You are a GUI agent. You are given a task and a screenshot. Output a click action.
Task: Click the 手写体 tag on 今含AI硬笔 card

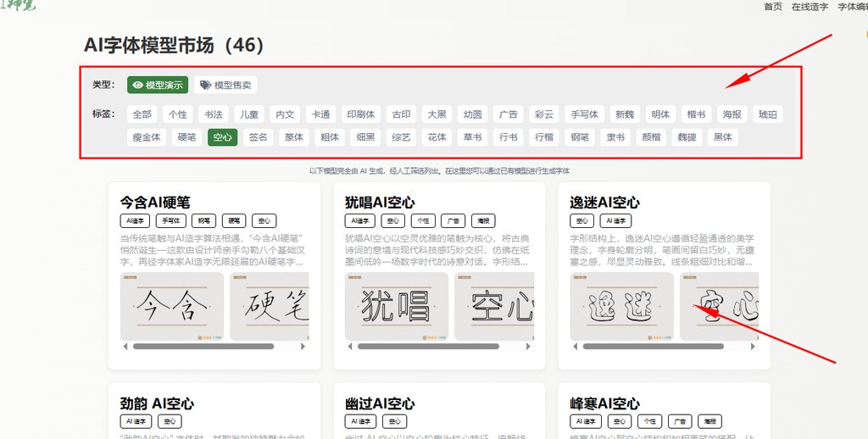pos(171,221)
